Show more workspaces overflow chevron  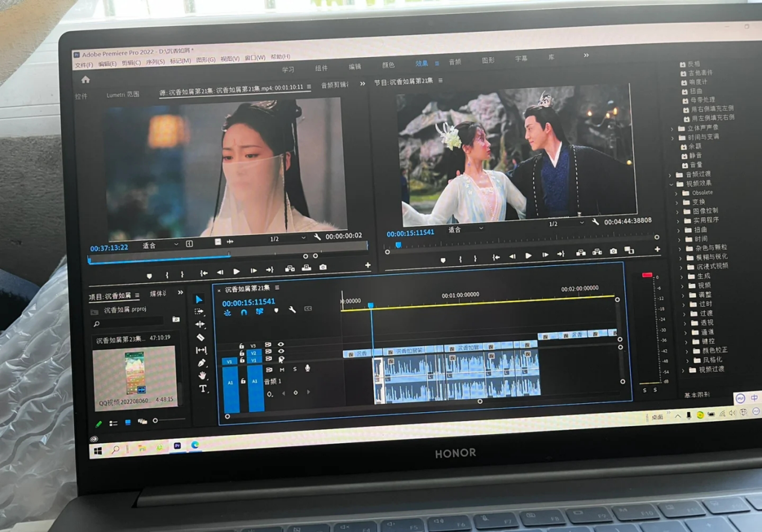586,55
